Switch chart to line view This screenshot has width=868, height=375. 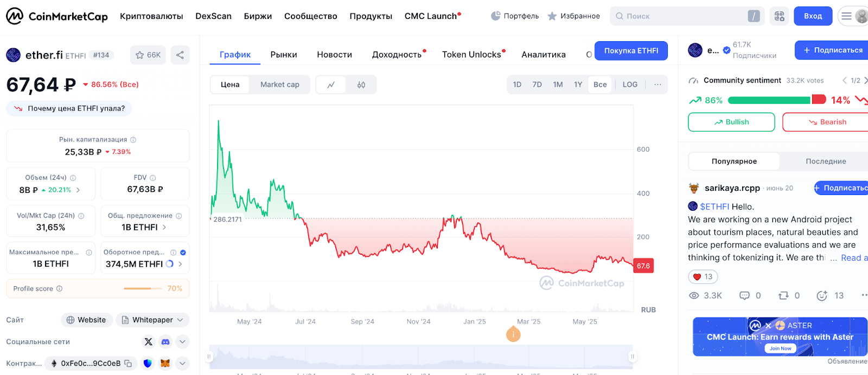tap(331, 85)
